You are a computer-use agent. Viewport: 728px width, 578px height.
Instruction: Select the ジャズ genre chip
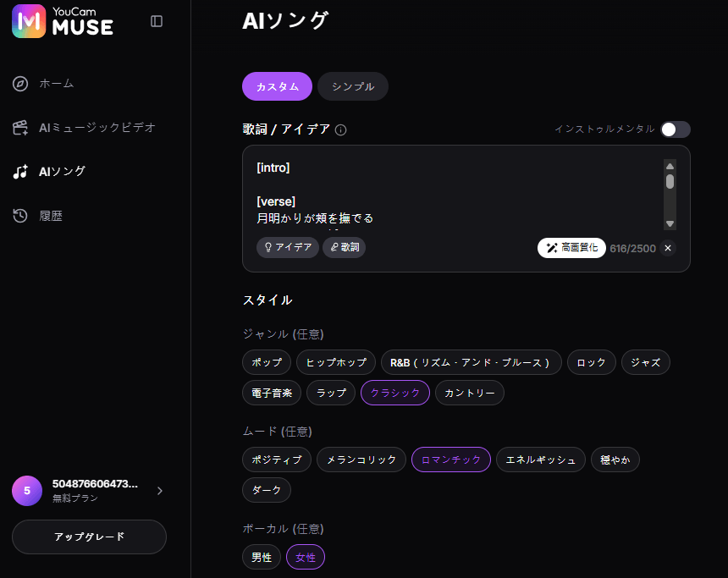(645, 362)
